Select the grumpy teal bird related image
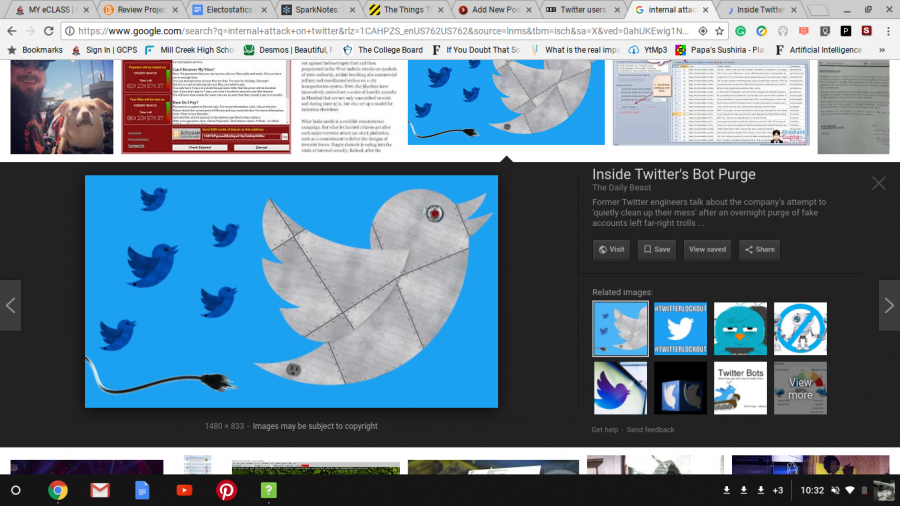 [740, 329]
